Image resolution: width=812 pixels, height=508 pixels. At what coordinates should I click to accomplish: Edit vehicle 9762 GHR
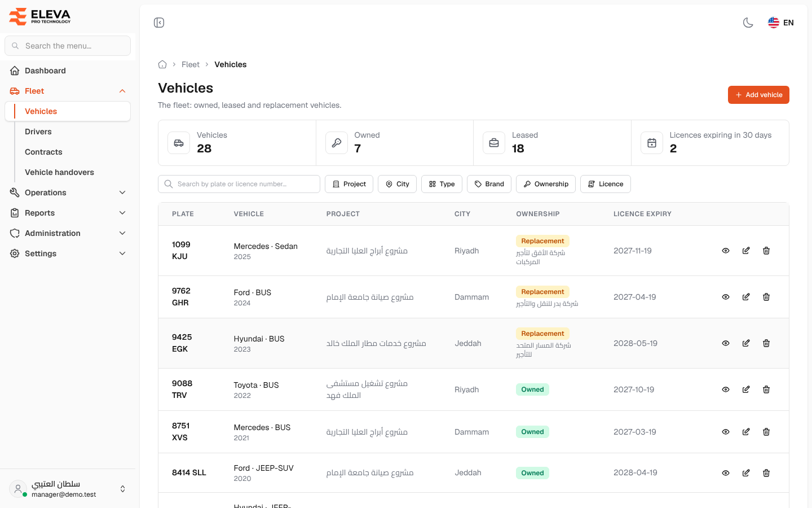coord(746,297)
